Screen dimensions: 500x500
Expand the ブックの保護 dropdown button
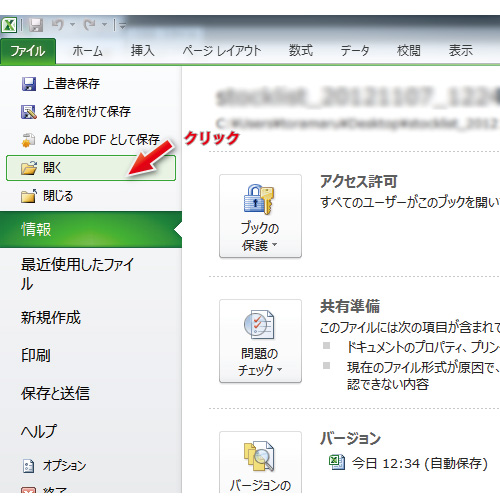point(260,216)
